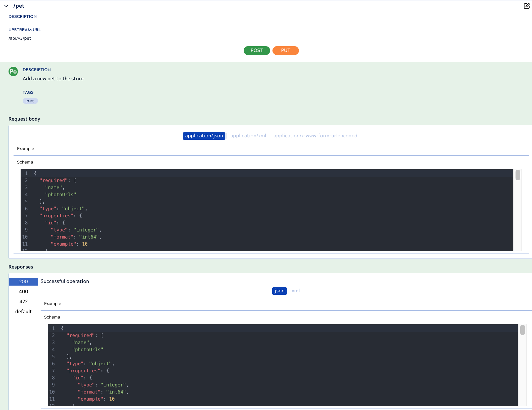Screen dimensions: 532x410
Task: Click the edit pencil icon
Action: coord(527,6)
